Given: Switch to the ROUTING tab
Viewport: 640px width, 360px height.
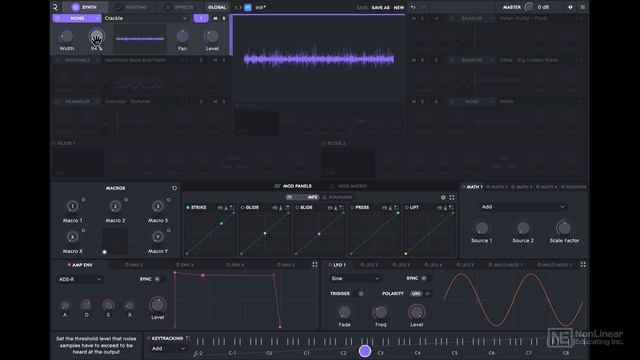Looking at the screenshot, I should click(x=131, y=7).
